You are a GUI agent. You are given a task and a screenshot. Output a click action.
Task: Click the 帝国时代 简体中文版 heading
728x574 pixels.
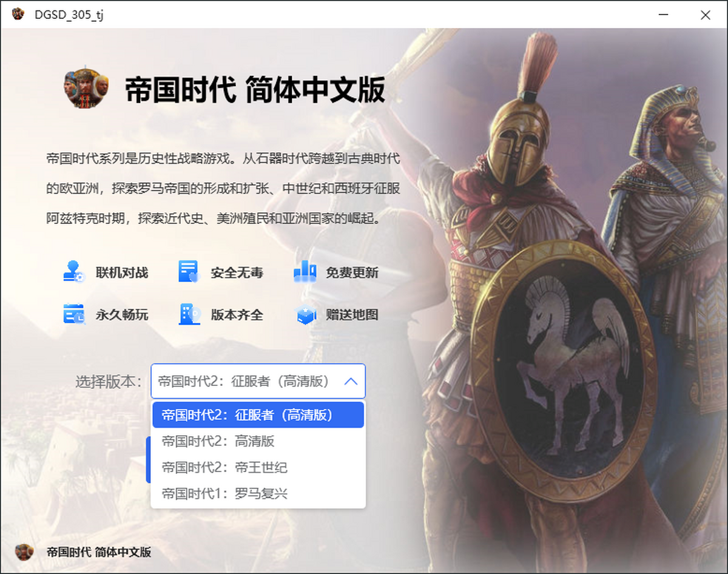(255, 90)
